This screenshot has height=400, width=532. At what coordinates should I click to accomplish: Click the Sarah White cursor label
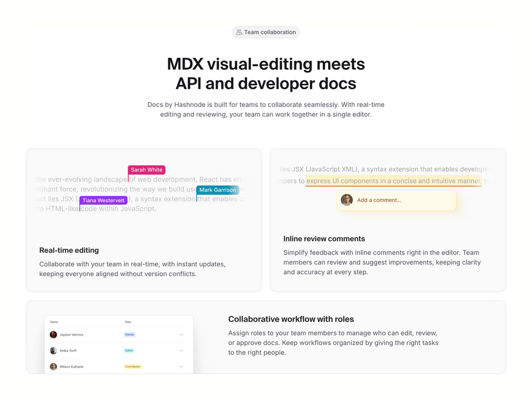point(147,170)
